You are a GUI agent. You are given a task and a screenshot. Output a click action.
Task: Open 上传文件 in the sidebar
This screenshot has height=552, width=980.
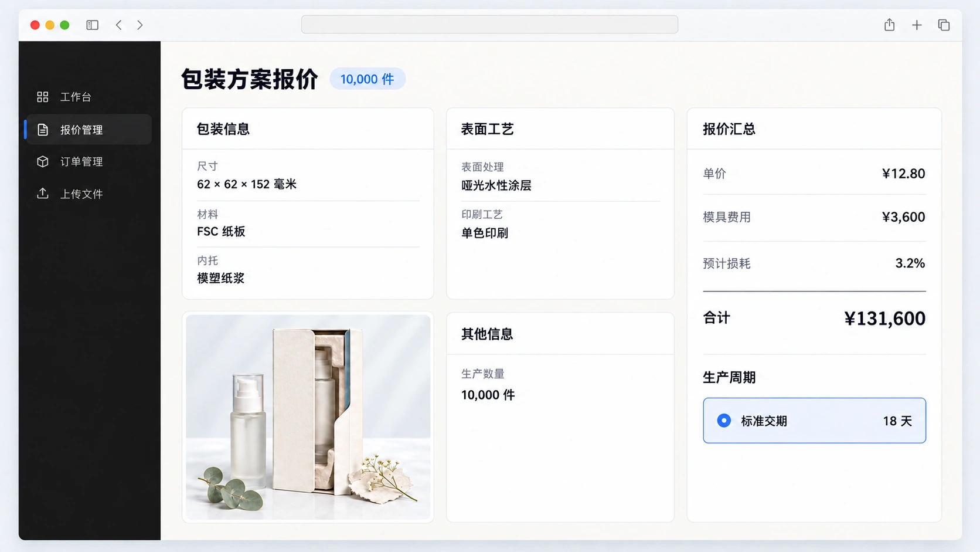click(x=89, y=194)
